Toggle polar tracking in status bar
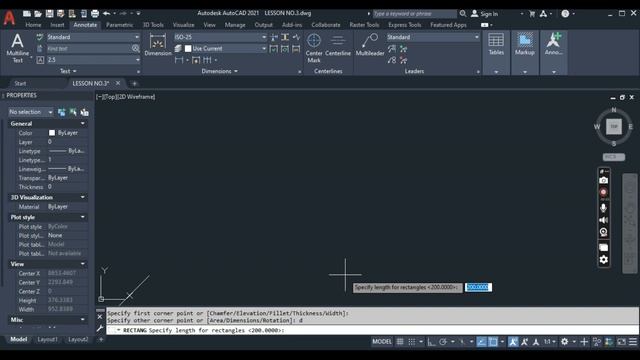 click(443, 342)
